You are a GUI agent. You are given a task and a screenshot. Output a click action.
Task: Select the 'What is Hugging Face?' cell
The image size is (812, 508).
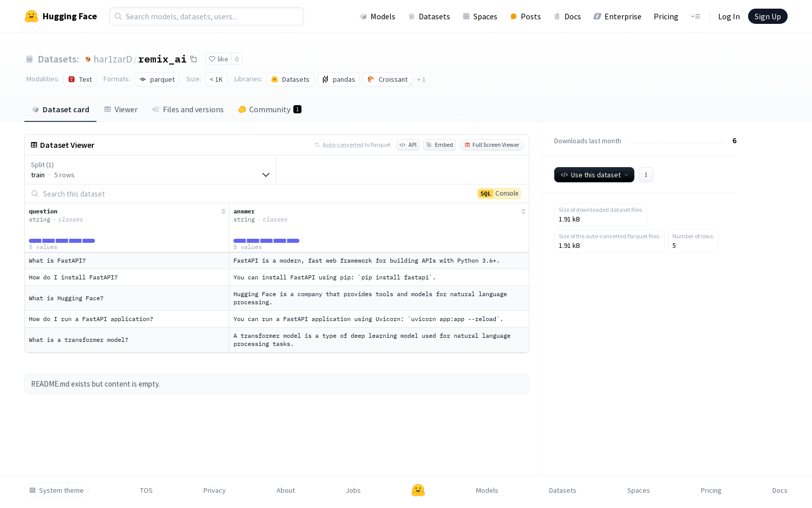click(x=127, y=298)
